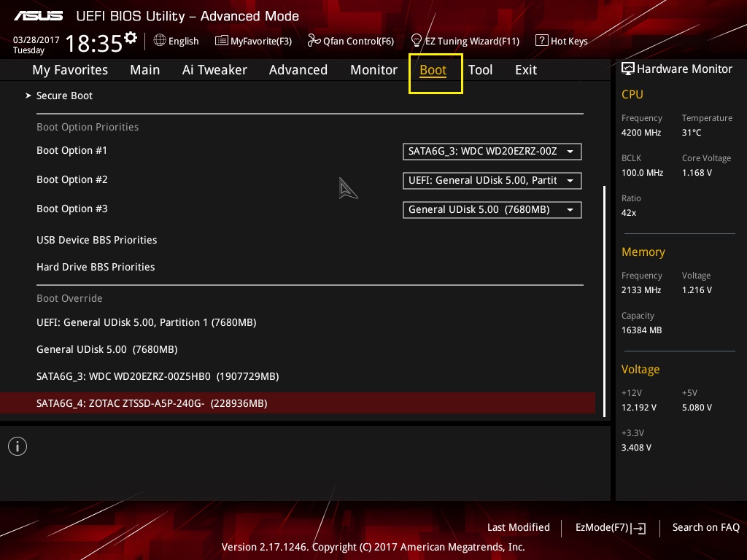Screen dimensions: 747x560
Task: Open Qfan Control fan icon
Action: (314, 41)
